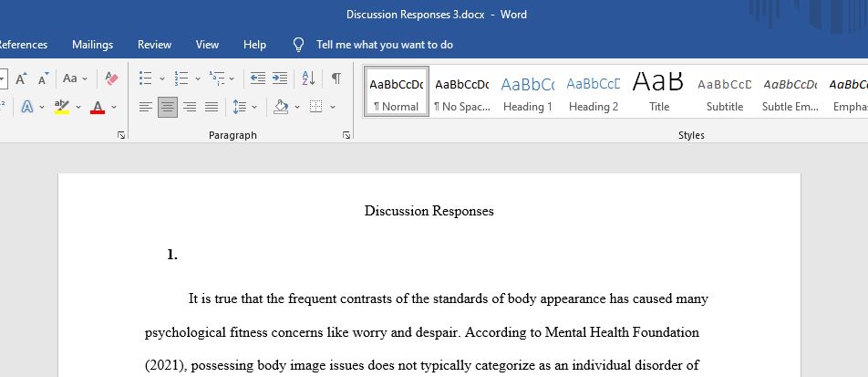Apply paragraph shading paint bucket
868x377 pixels.
(x=281, y=107)
